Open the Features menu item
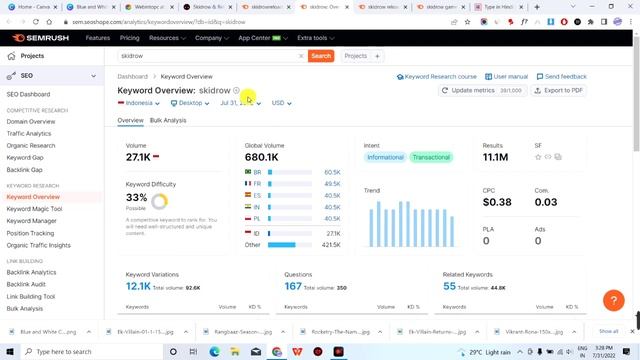The height and width of the screenshot is (360, 640). tap(98, 38)
